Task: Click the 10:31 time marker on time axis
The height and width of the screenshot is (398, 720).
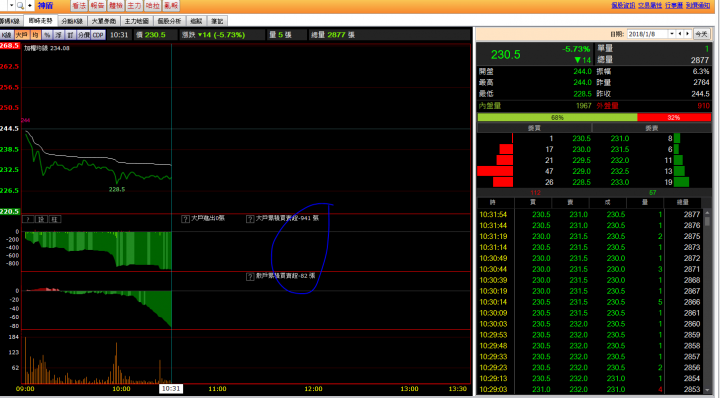Action: coord(171,389)
